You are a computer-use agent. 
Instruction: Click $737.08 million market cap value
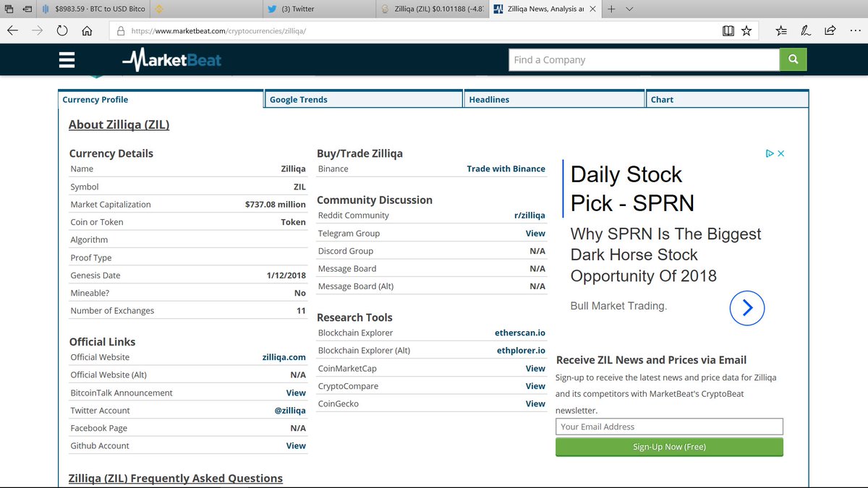click(x=276, y=204)
